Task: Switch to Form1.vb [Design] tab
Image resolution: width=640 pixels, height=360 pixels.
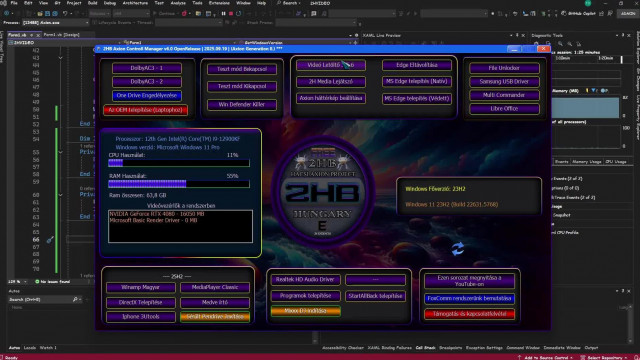Action: (x=61, y=35)
